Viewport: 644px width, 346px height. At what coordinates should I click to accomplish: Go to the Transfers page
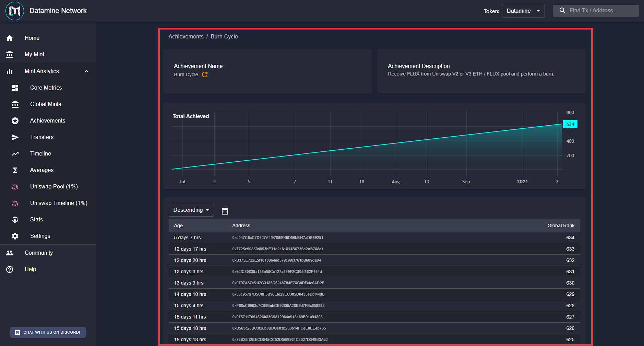click(48, 137)
